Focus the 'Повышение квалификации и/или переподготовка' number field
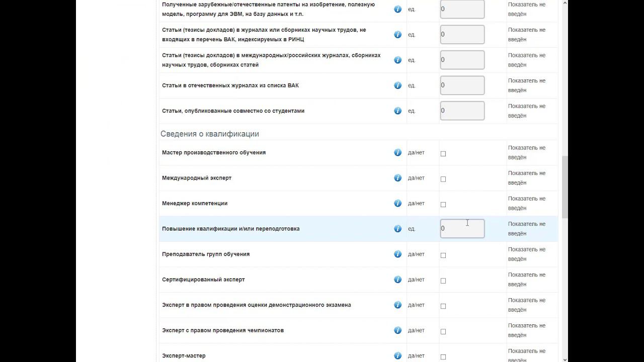Image resolution: width=644 pixels, height=362 pixels. click(x=462, y=229)
